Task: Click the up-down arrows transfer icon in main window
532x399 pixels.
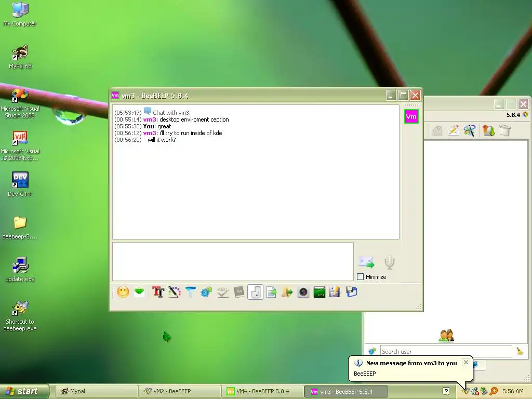Action: coord(488,130)
